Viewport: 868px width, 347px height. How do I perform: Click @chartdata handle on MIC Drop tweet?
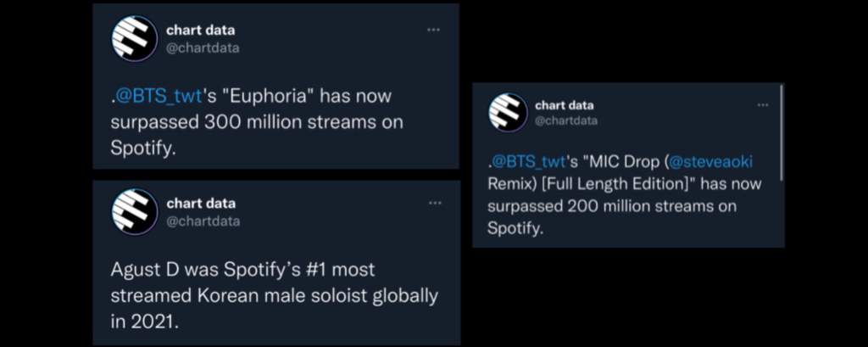[x=566, y=120]
